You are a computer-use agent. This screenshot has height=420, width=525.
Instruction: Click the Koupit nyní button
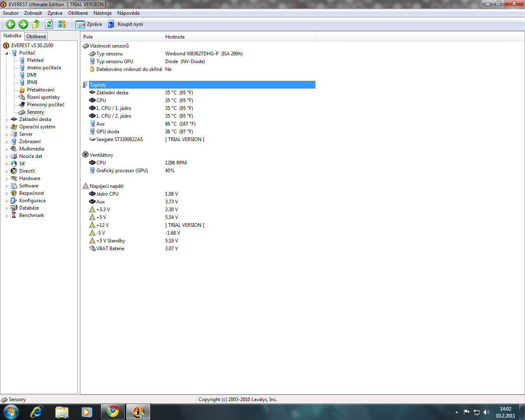(126, 24)
